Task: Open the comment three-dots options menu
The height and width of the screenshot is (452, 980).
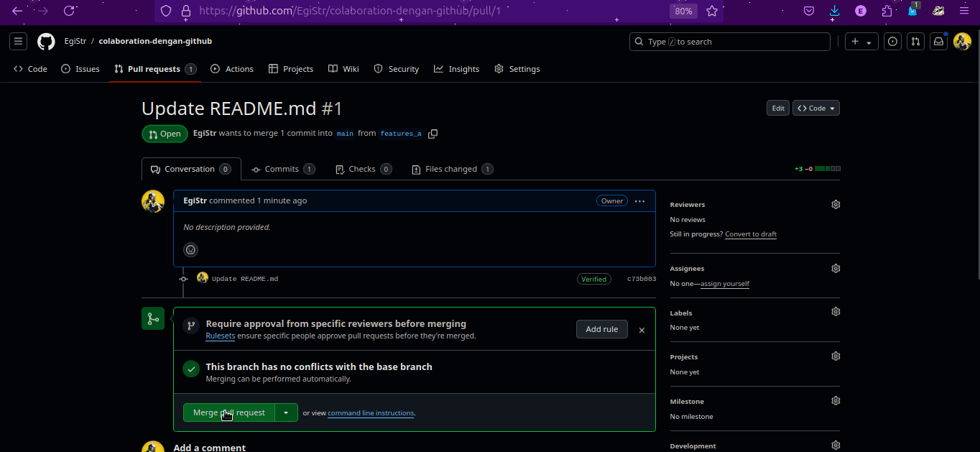Action: [x=639, y=201]
